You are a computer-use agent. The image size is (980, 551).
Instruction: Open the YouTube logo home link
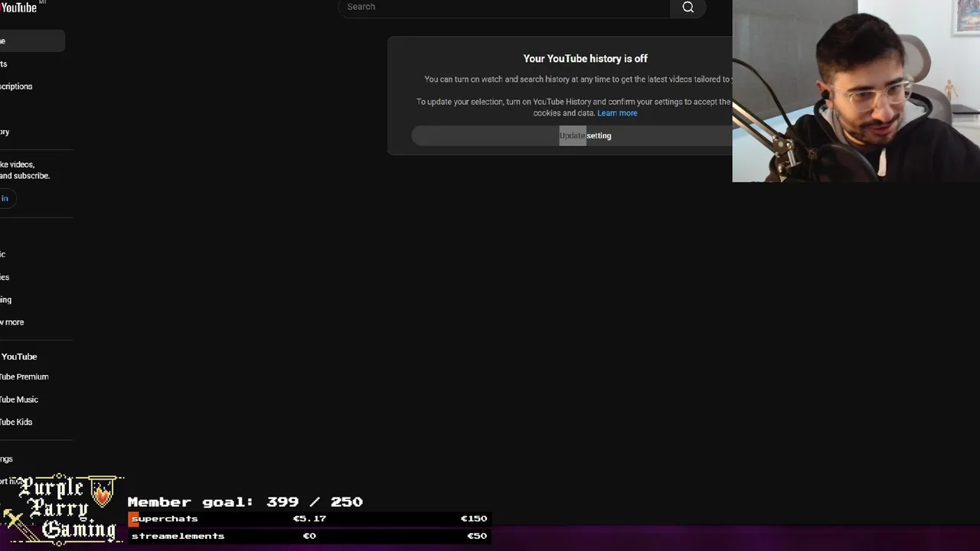[x=19, y=7]
